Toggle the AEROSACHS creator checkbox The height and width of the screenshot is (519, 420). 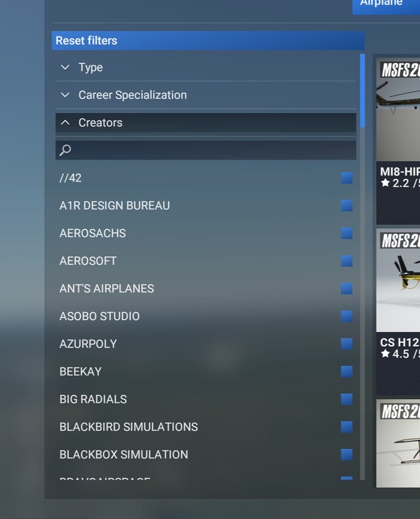point(346,234)
